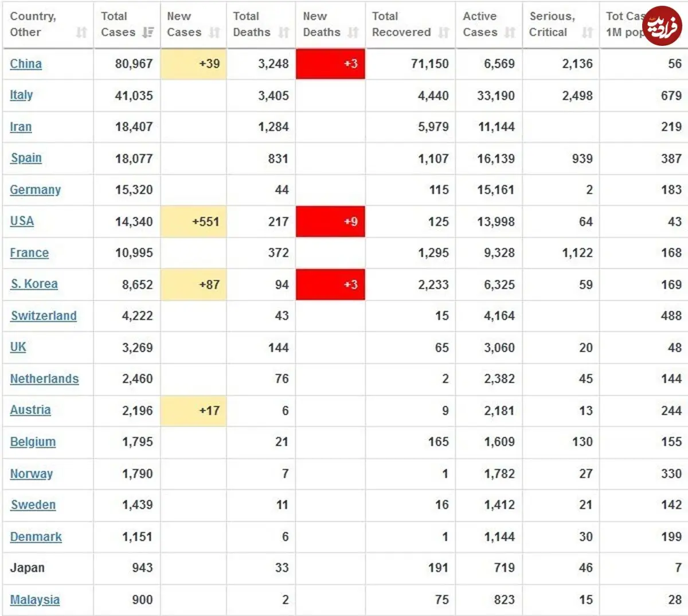
Task: Open the S. Korea country page
Action: pyautogui.click(x=34, y=284)
